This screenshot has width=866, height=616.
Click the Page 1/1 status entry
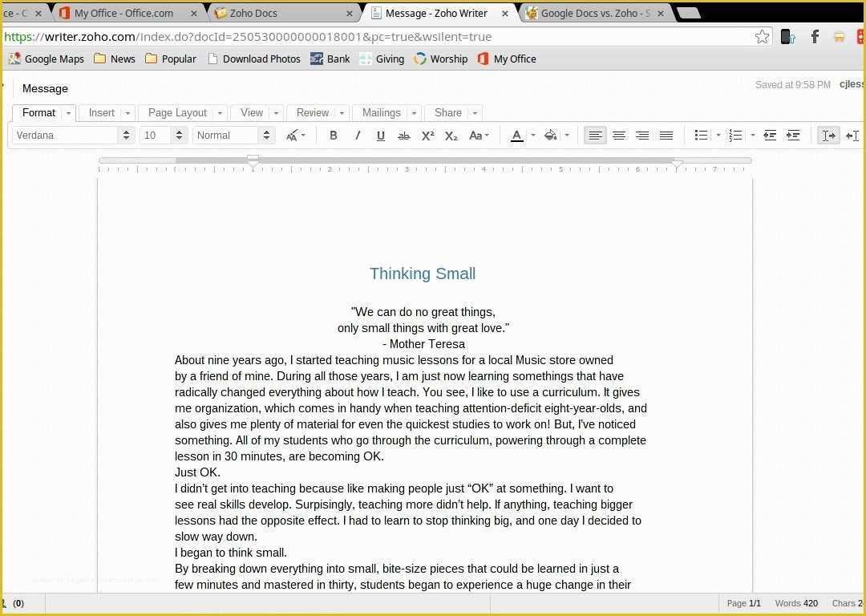(743, 603)
